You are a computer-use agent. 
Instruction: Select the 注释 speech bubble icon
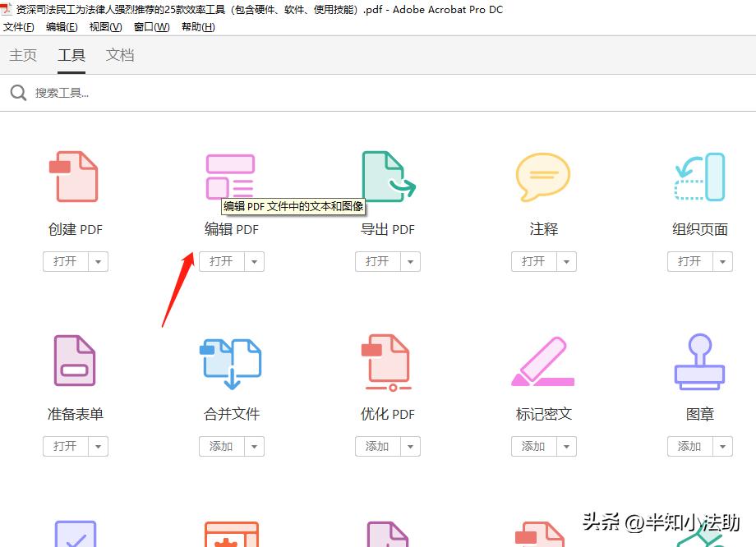(543, 176)
